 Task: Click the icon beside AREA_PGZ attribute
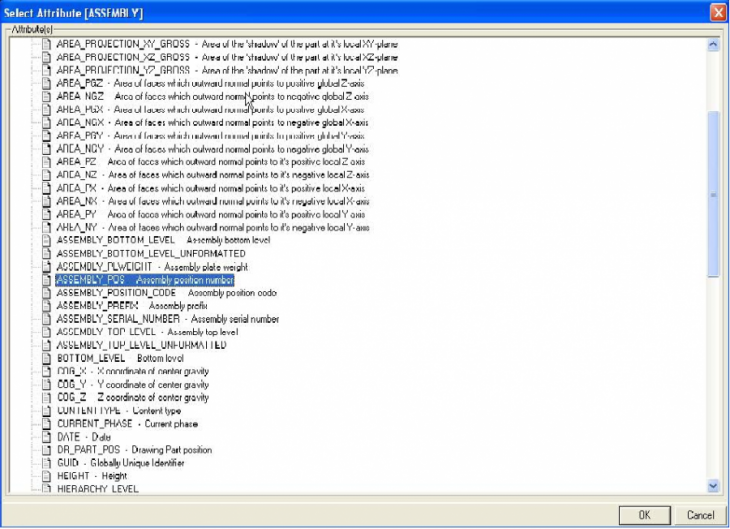tap(46, 85)
